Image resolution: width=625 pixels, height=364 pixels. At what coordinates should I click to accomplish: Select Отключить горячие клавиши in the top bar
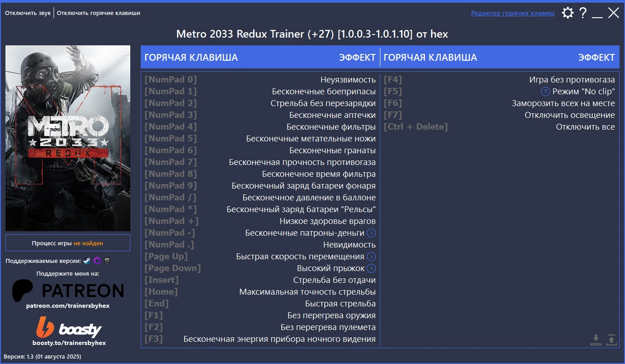point(98,13)
